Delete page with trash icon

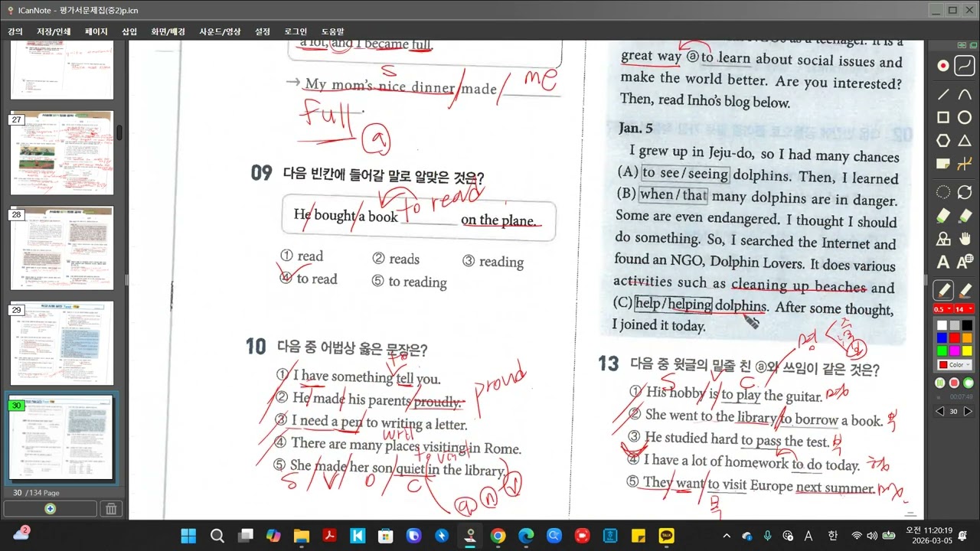[x=110, y=509]
